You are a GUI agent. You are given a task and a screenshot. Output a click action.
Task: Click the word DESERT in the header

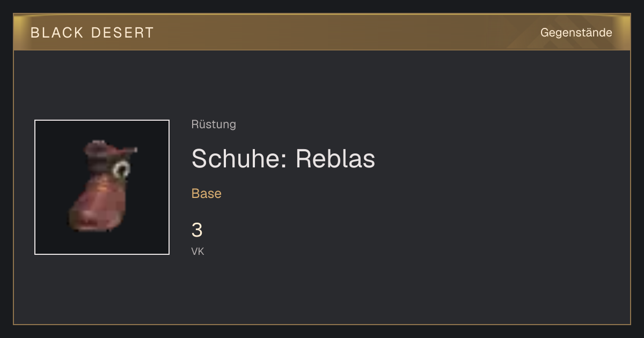click(x=123, y=33)
